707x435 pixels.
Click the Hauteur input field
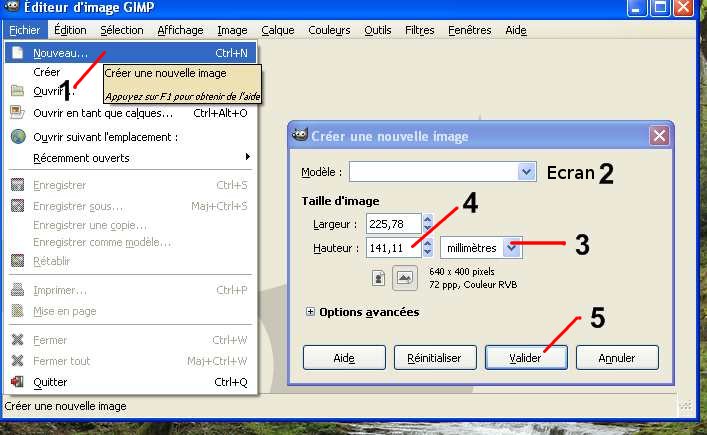click(394, 248)
